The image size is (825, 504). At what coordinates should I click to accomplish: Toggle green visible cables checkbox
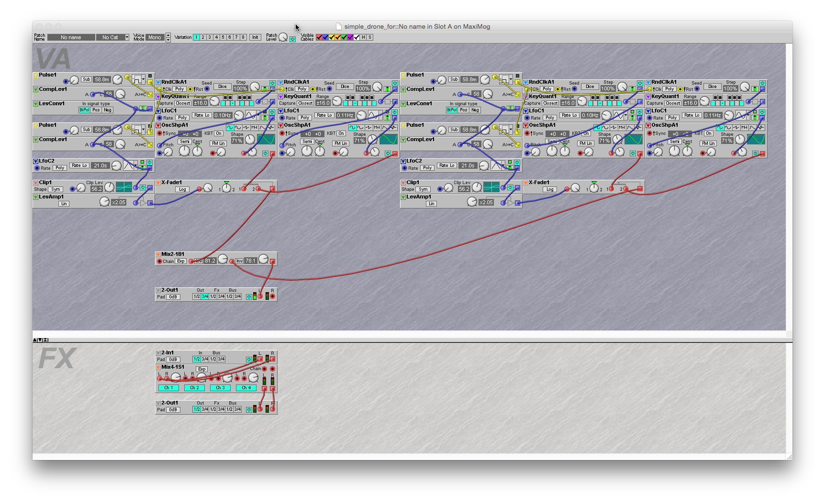click(x=344, y=37)
